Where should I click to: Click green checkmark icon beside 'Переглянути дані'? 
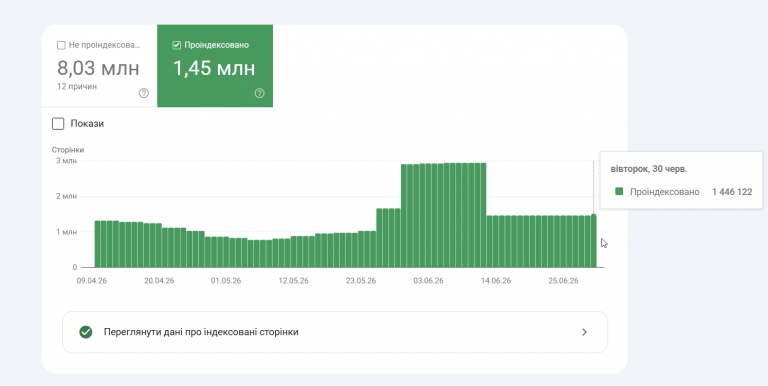pyautogui.click(x=86, y=332)
